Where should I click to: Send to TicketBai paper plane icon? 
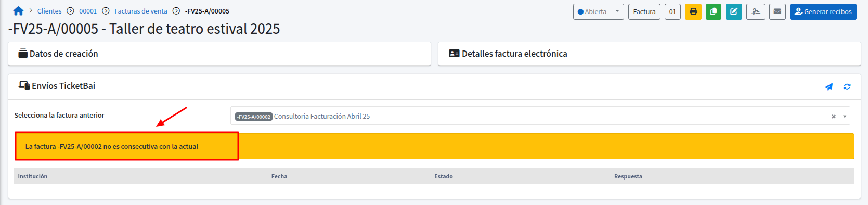tap(829, 87)
